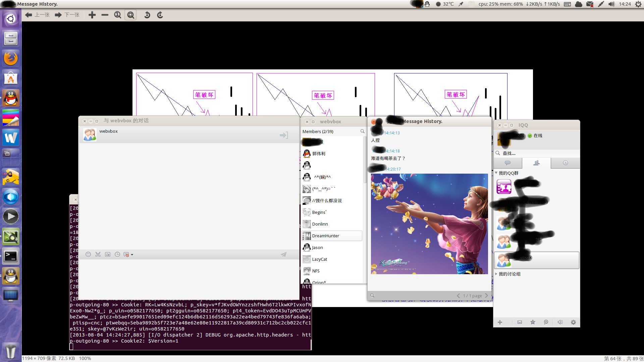Click the paper-plane send button in chat
This screenshot has height=362, width=644.
(x=284, y=254)
